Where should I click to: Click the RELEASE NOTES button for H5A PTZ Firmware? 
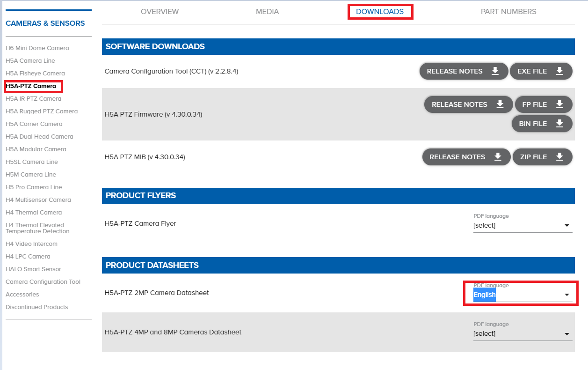[468, 104]
